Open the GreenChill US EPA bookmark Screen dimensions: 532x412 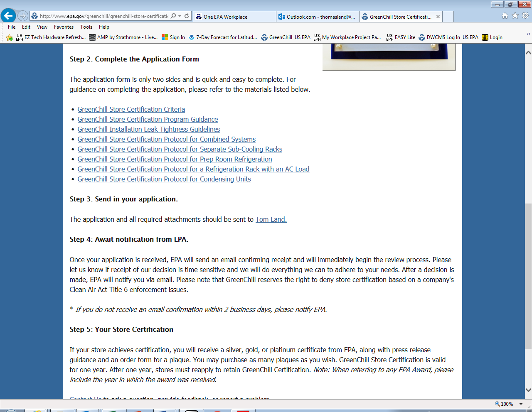point(286,37)
